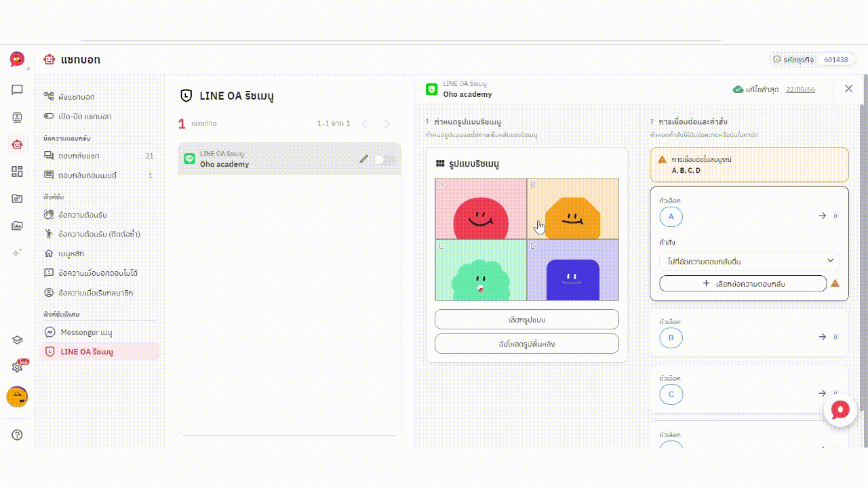
Task: Open ข้อความเมื่อบอทตอบไม่ได้ menu item
Action: click(100, 274)
